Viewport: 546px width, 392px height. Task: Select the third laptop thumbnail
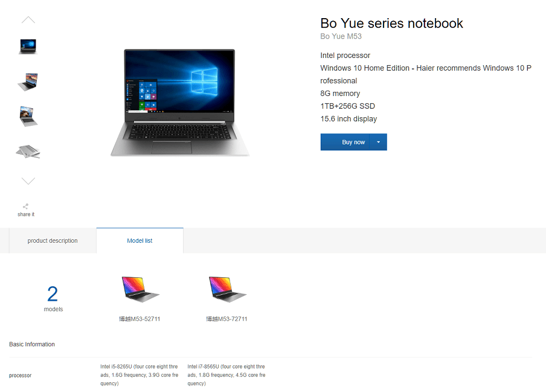[28, 117]
